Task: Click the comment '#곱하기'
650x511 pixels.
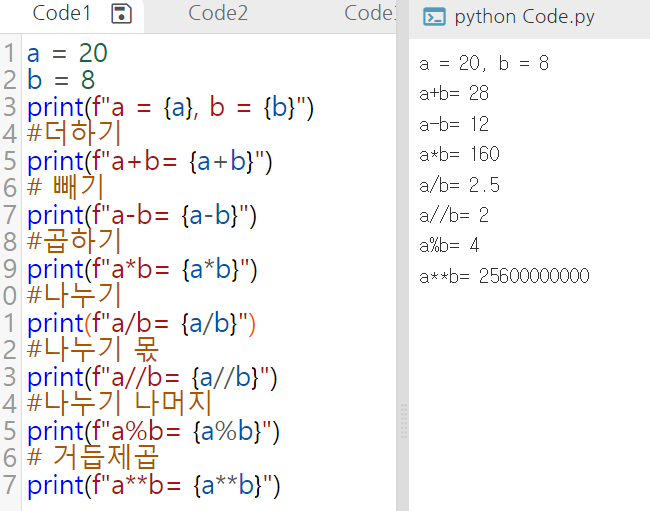Action: coord(74,241)
